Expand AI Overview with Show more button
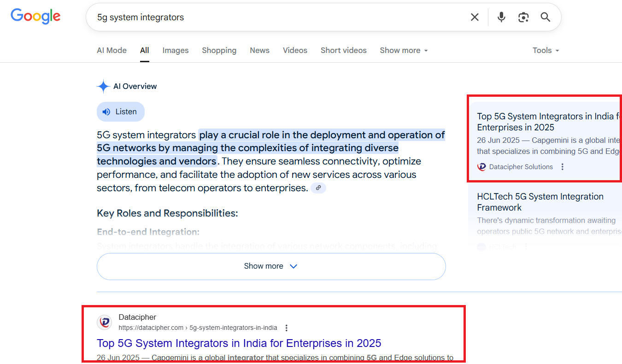The image size is (622, 364). coord(271,266)
